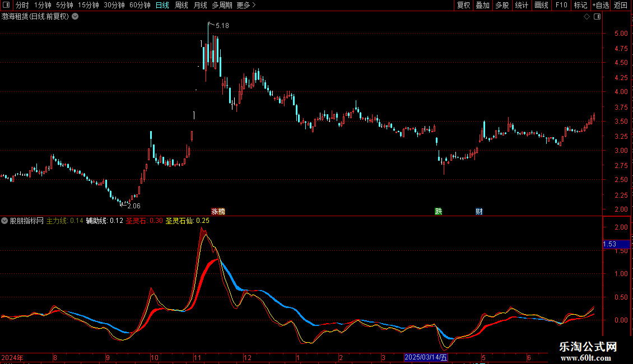This screenshot has height=364, width=633.
Task: Select the 1分钟 period
Action: (x=43, y=5)
